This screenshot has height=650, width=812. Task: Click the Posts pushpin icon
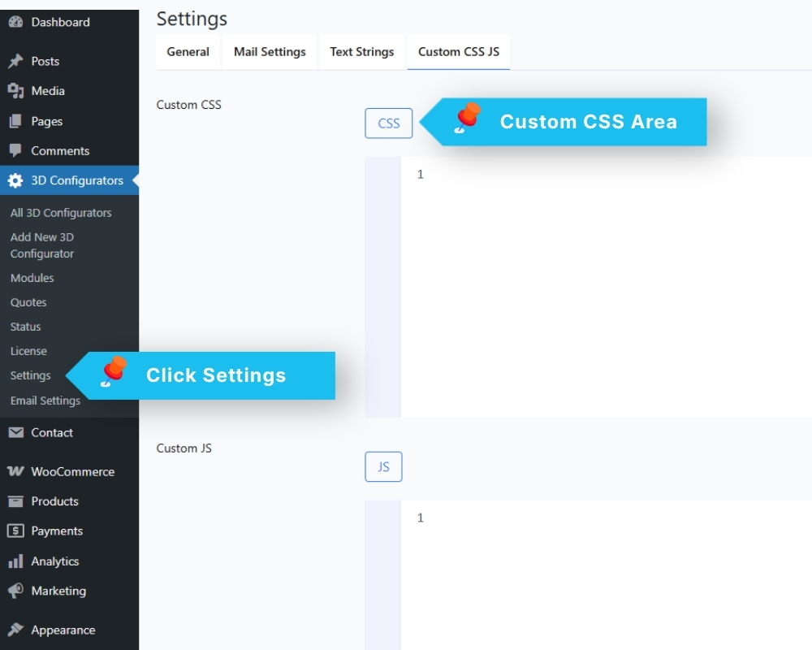coord(15,61)
